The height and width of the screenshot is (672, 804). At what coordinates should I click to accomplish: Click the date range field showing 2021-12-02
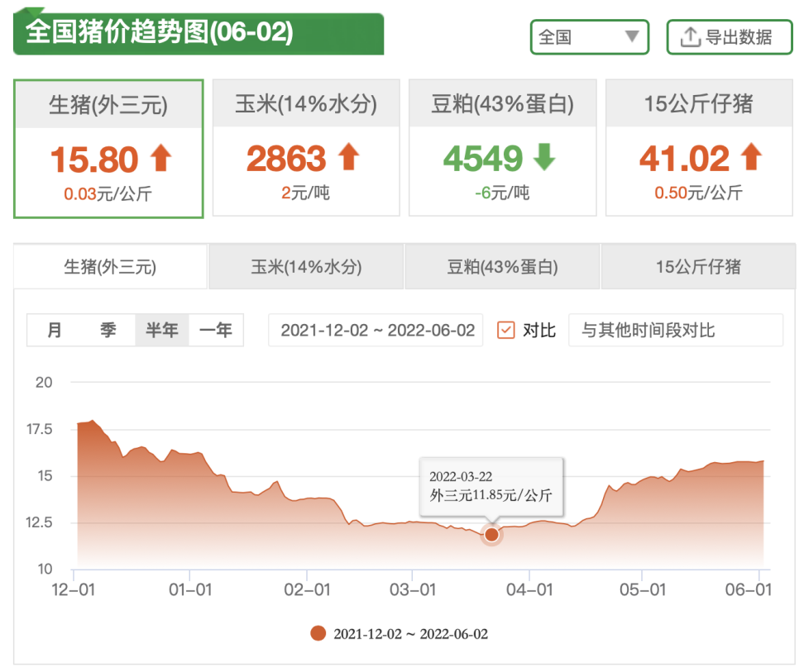point(375,329)
